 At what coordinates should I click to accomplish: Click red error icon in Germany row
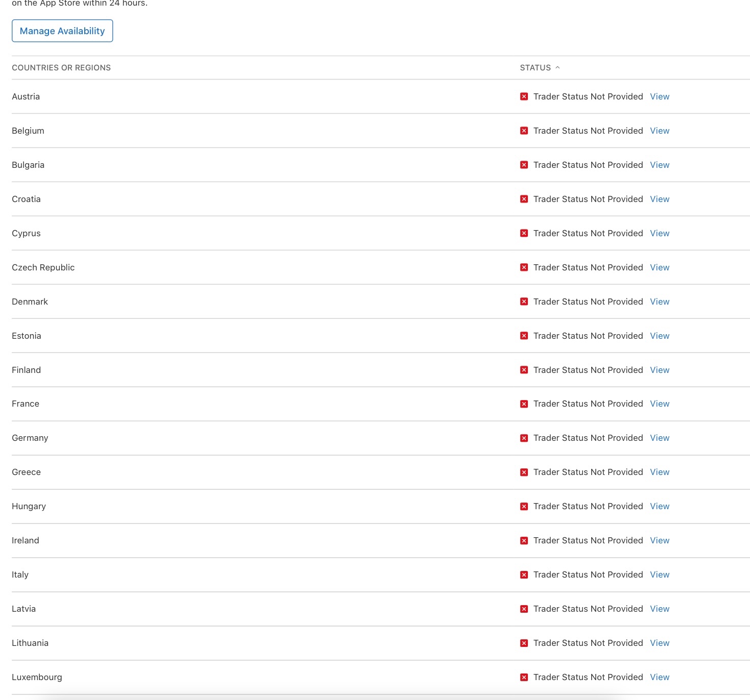pyautogui.click(x=524, y=438)
